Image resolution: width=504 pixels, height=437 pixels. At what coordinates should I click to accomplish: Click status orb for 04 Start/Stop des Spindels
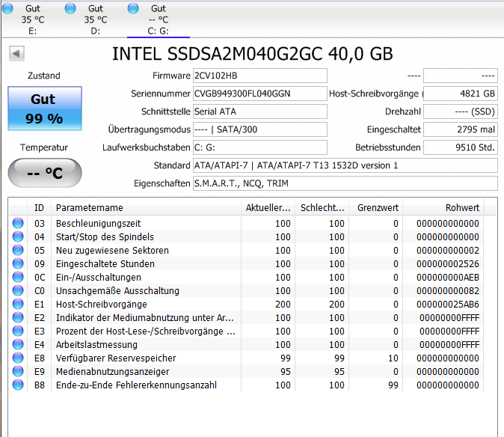click(x=18, y=236)
